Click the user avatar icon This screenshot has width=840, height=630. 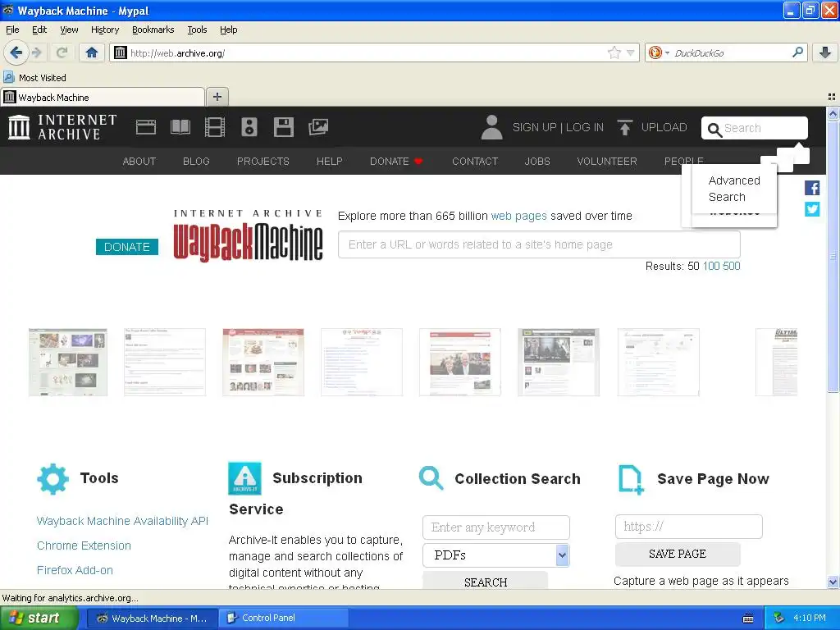[x=491, y=127]
